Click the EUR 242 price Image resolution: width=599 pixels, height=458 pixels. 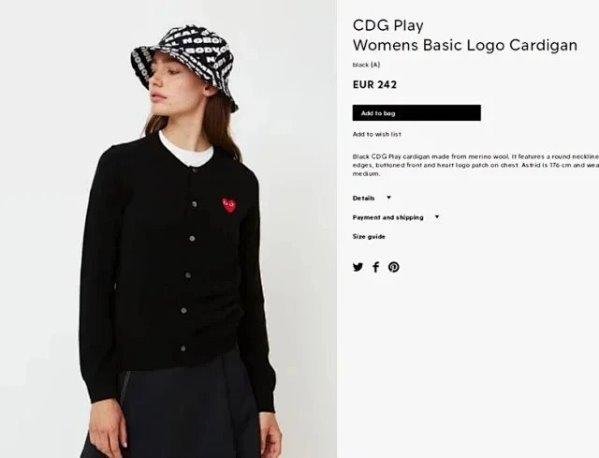click(x=375, y=85)
